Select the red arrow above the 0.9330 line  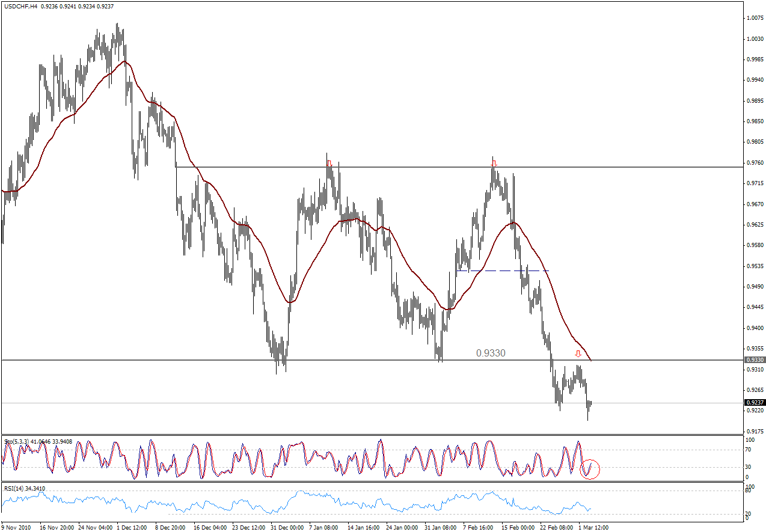pyautogui.click(x=578, y=353)
